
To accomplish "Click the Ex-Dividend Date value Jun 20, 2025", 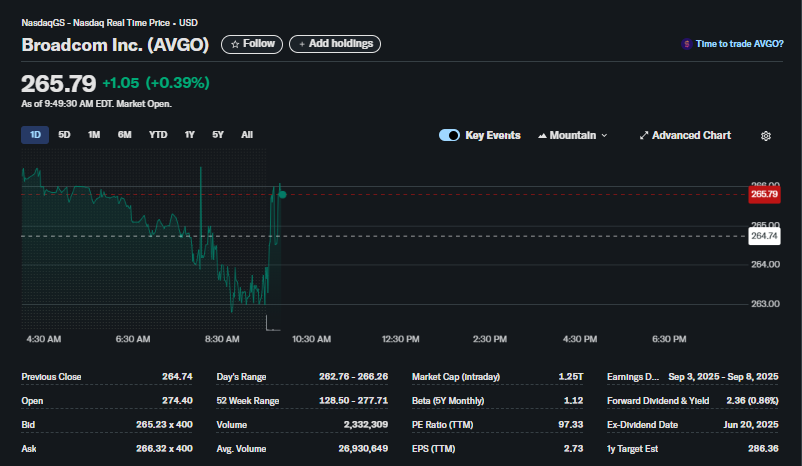I will pos(751,425).
